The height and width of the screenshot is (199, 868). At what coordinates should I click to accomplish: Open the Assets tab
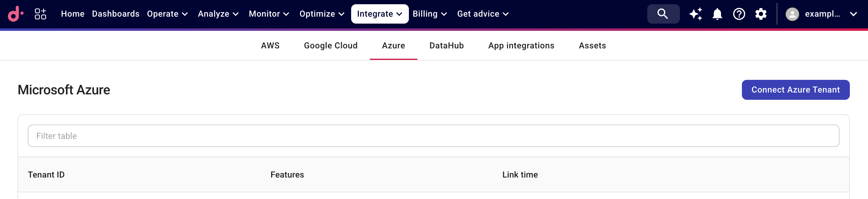(592, 45)
